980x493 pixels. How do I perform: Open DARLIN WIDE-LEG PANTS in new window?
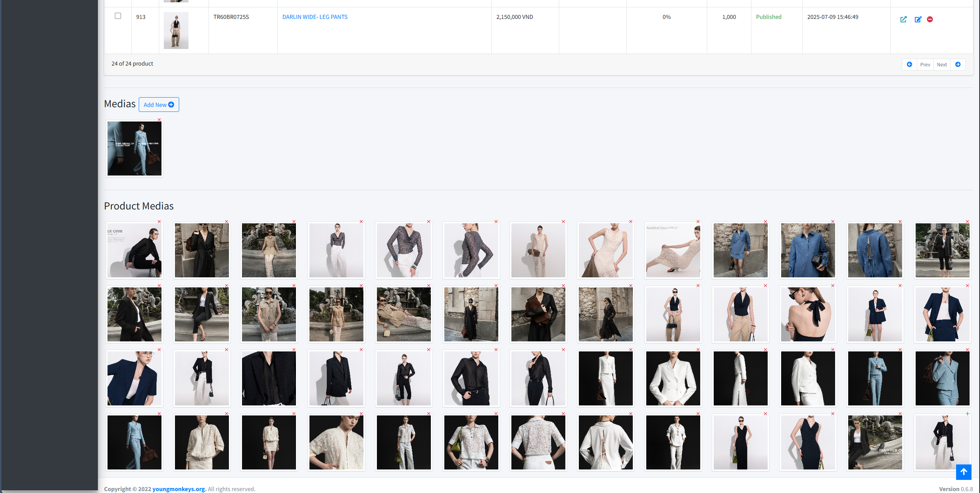903,19
